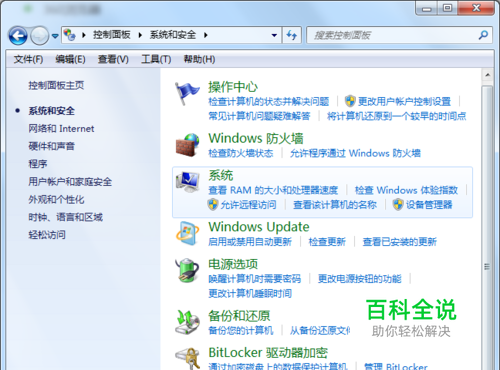
Task: Open the 电源选项 heading
Action: [x=233, y=264]
